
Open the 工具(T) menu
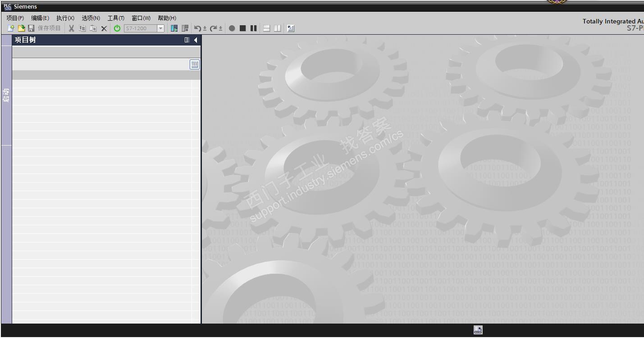click(x=116, y=18)
